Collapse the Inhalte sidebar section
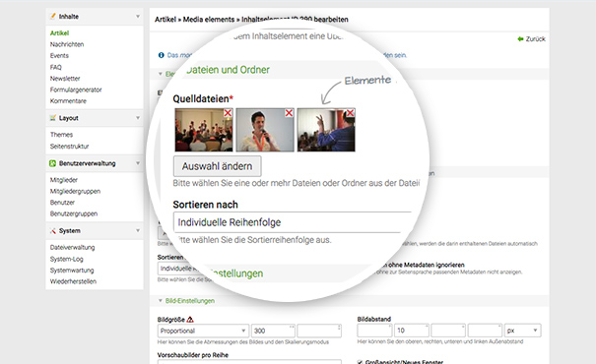This screenshot has height=364, width=596. [138, 17]
